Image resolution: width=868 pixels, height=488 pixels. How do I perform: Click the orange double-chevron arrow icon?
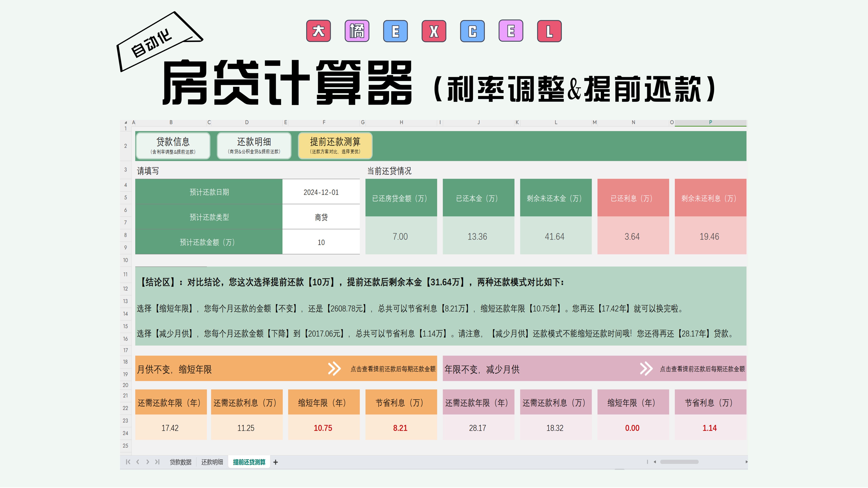coord(334,369)
